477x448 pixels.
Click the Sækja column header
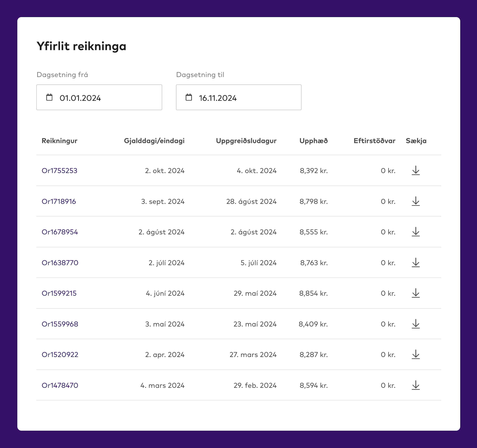416,141
